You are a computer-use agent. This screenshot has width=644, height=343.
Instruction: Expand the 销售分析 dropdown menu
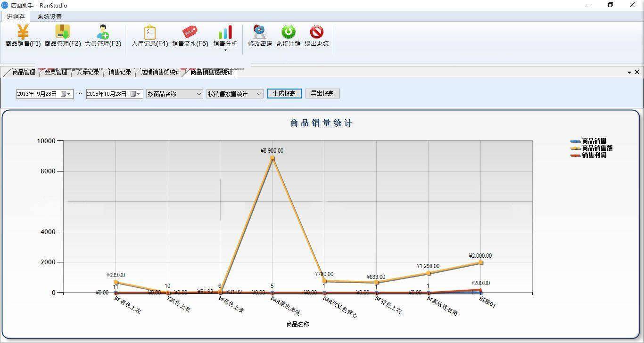click(x=225, y=50)
